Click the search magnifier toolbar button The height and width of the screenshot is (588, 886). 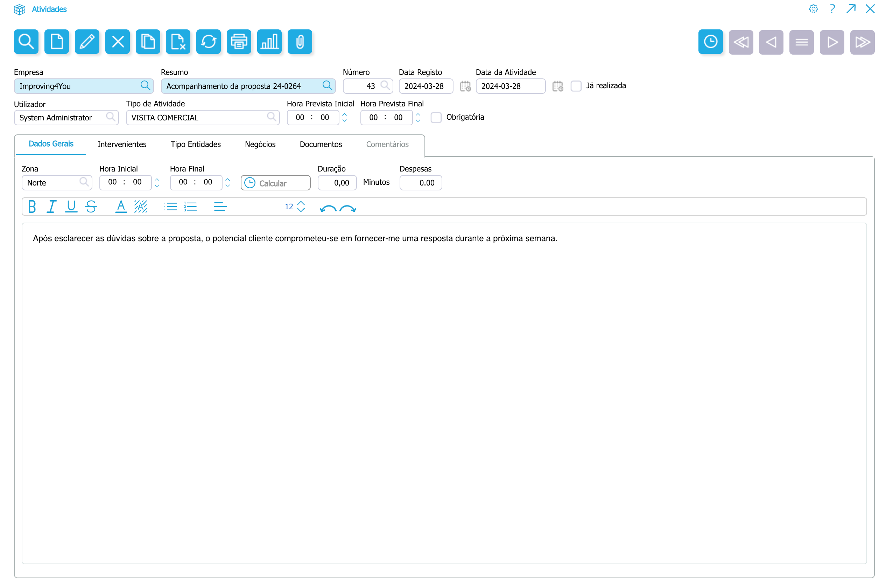[26, 42]
